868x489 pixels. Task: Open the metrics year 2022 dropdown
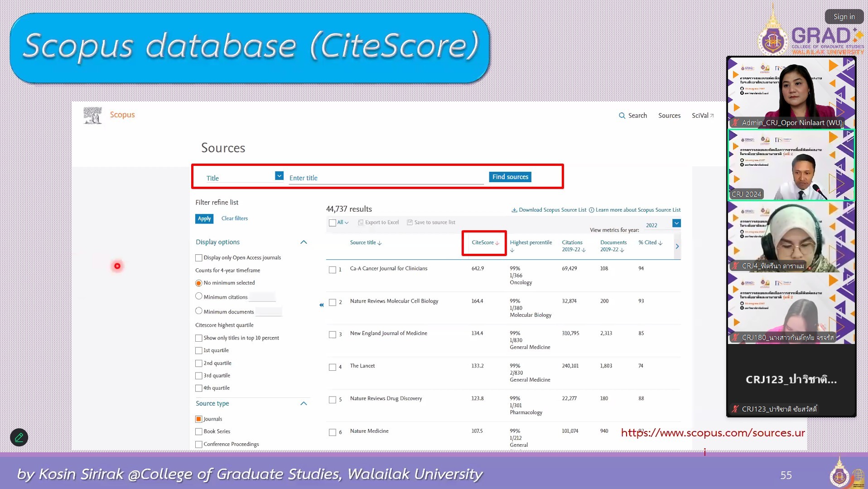click(x=676, y=223)
